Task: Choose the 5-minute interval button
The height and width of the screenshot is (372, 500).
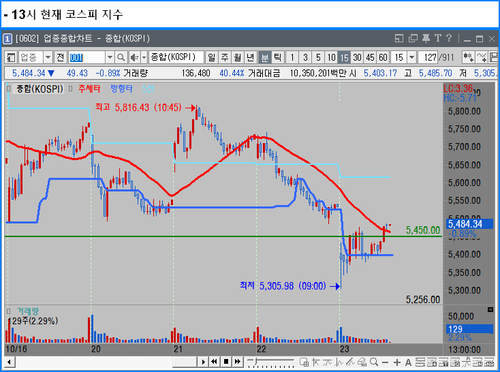Action: point(318,58)
